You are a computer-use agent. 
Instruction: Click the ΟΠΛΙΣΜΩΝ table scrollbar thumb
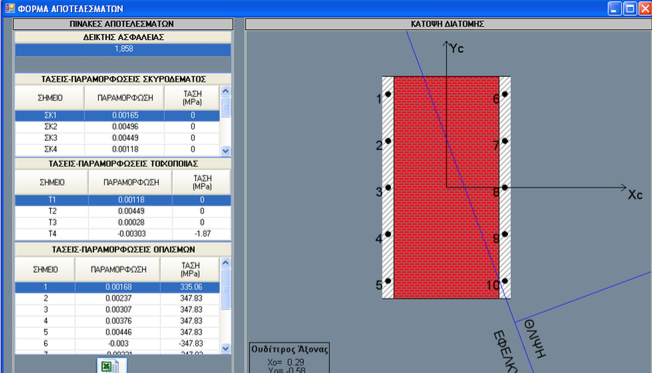pyautogui.click(x=225, y=289)
